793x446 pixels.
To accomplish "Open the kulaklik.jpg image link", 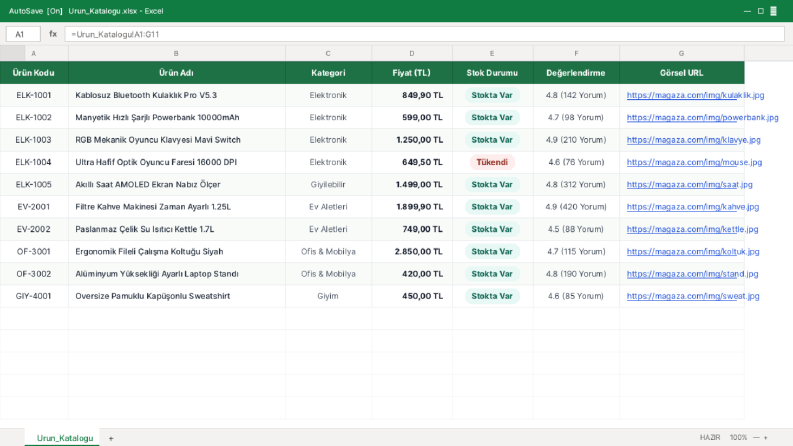I will 695,95.
